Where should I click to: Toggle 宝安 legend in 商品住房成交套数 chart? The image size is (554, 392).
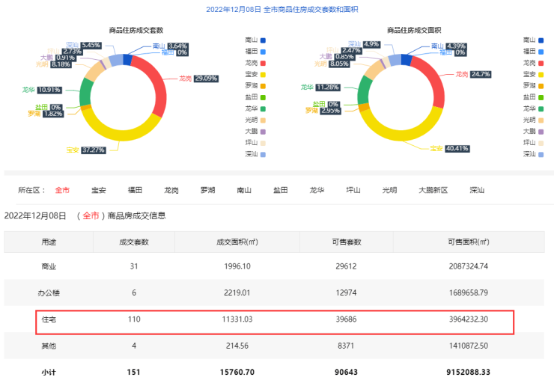click(x=257, y=73)
